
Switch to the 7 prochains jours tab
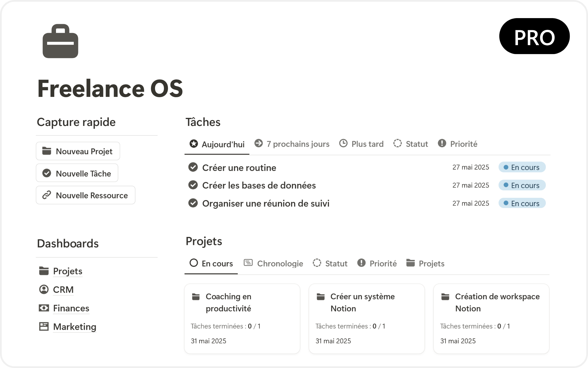pos(292,144)
